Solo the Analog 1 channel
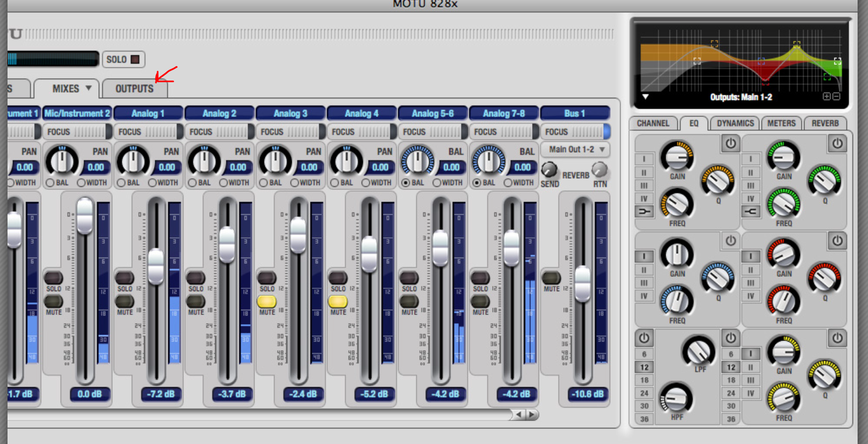The image size is (868, 444). 124,278
